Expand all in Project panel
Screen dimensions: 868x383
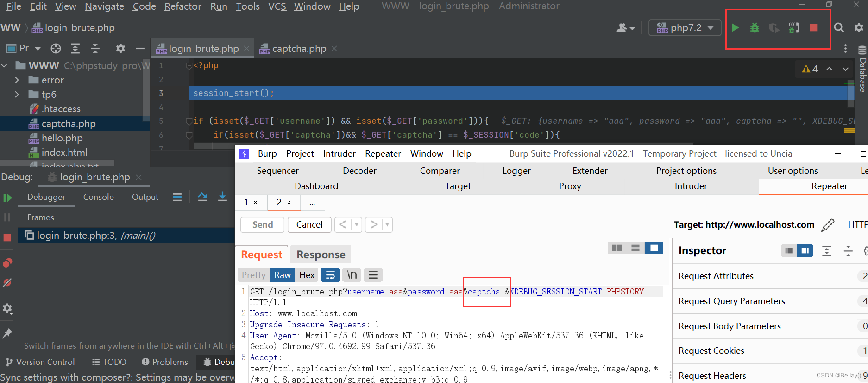pos(75,48)
